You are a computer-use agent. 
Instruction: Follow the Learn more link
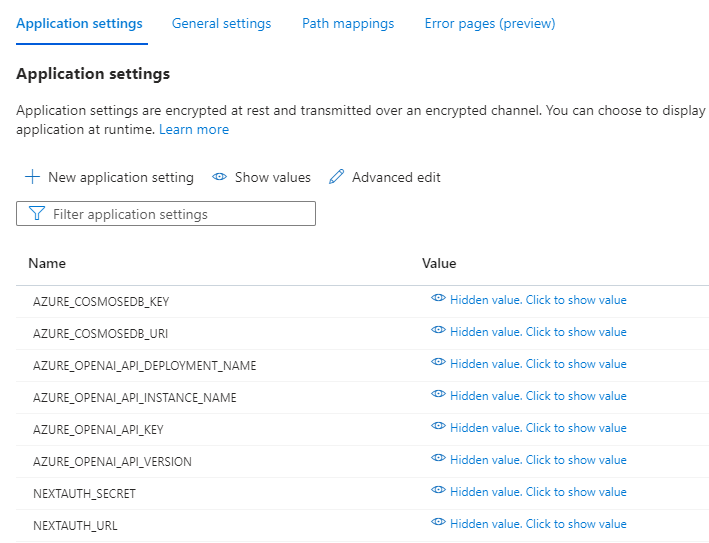point(194,130)
